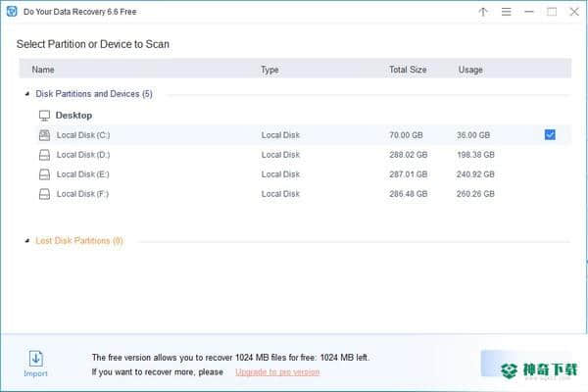Click the Type column header
The width and height of the screenshot is (588, 392).
[x=269, y=70]
